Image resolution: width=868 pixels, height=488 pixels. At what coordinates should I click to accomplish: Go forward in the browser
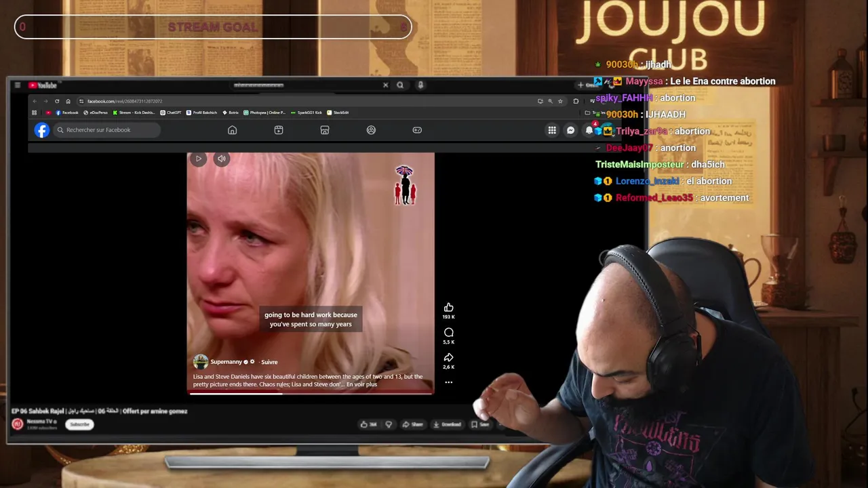45,101
